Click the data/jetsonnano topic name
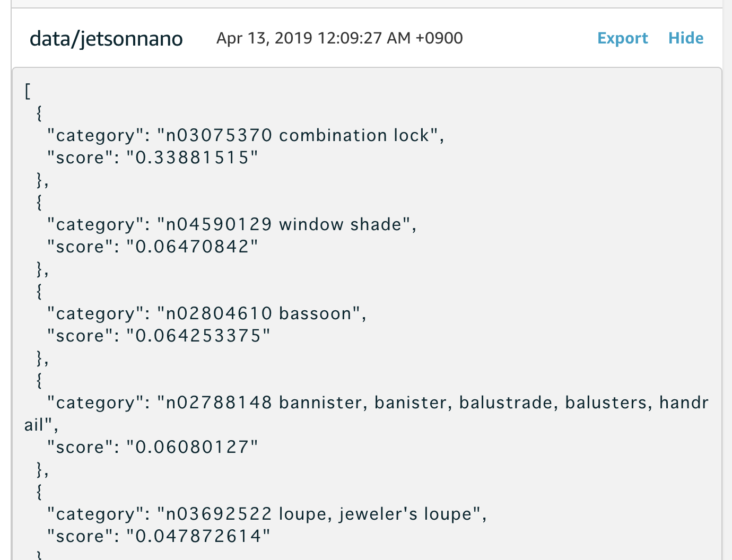The height and width of the screenshot is (560, 732). [106, 39]
